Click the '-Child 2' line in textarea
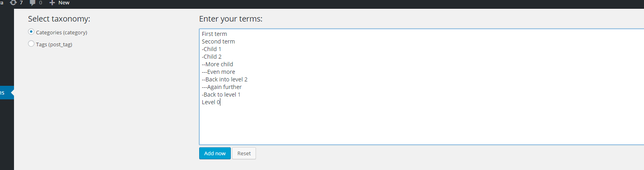Viewport: 644px width, 170px height. tap(212, 57)
